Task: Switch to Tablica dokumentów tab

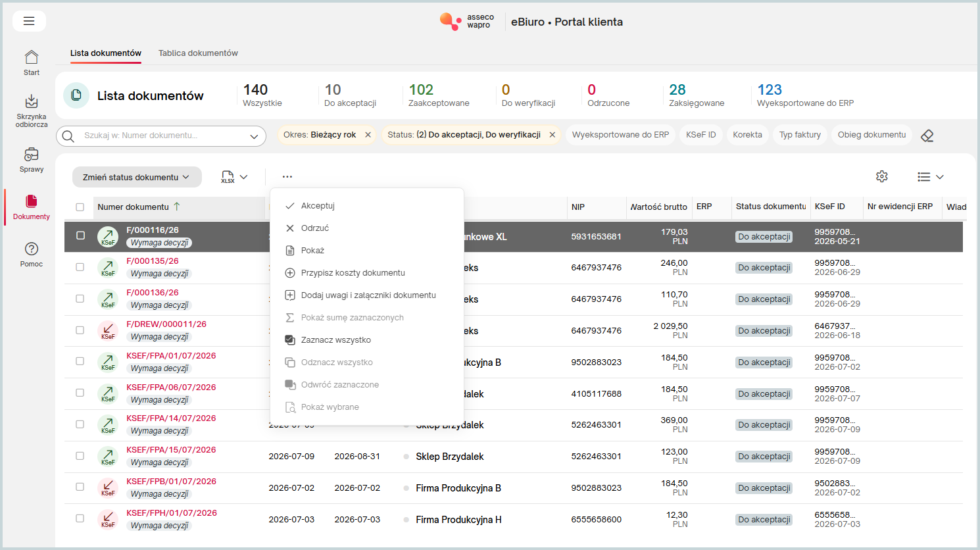Action: click(198, 53)
